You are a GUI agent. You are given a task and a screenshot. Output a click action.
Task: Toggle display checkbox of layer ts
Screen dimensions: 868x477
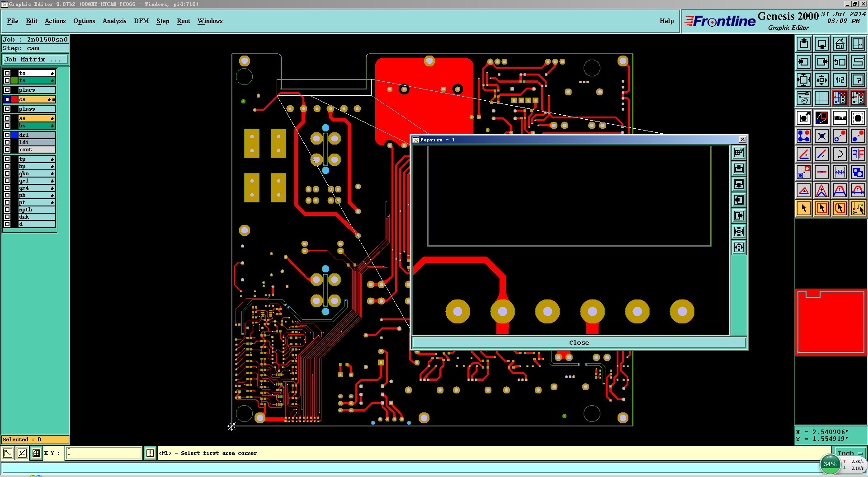7,80
